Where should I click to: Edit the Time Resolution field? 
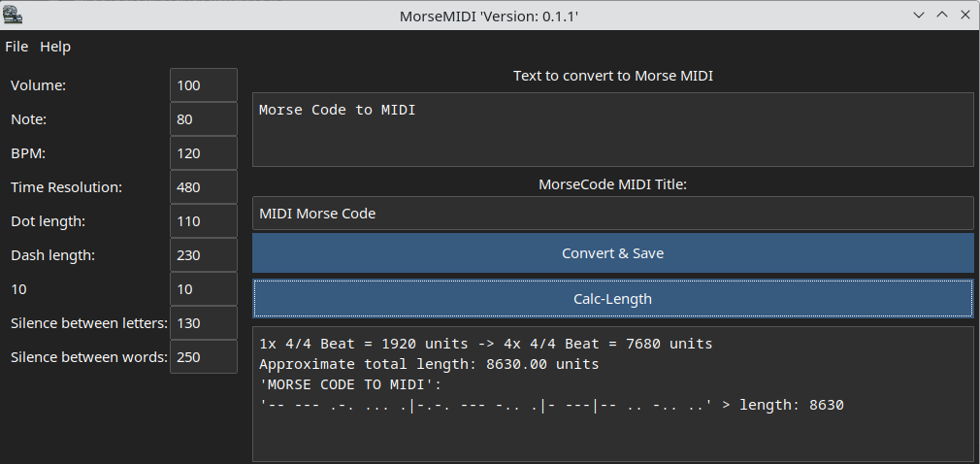point(204,187)
